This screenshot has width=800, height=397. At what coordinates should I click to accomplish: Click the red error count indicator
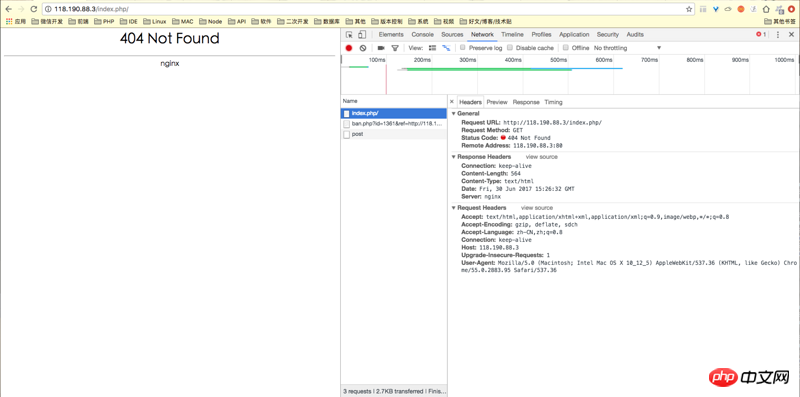pyautogui.click(x=761, y=34)
